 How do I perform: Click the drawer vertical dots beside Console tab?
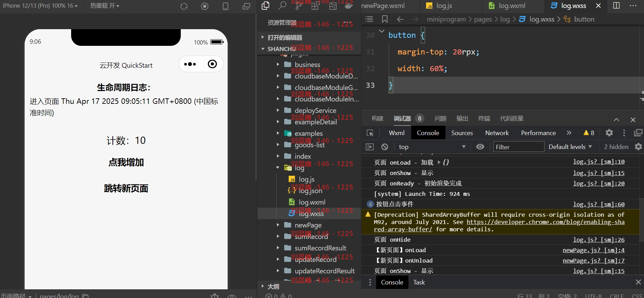point(370,282)
